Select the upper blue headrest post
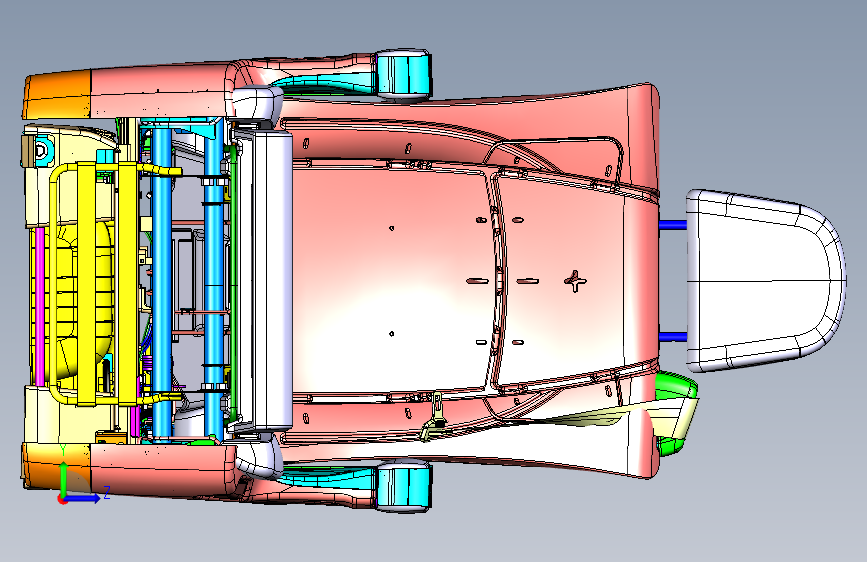Image resolution: width=867 pixels, height=562 pixels. (x=673, y=225)
